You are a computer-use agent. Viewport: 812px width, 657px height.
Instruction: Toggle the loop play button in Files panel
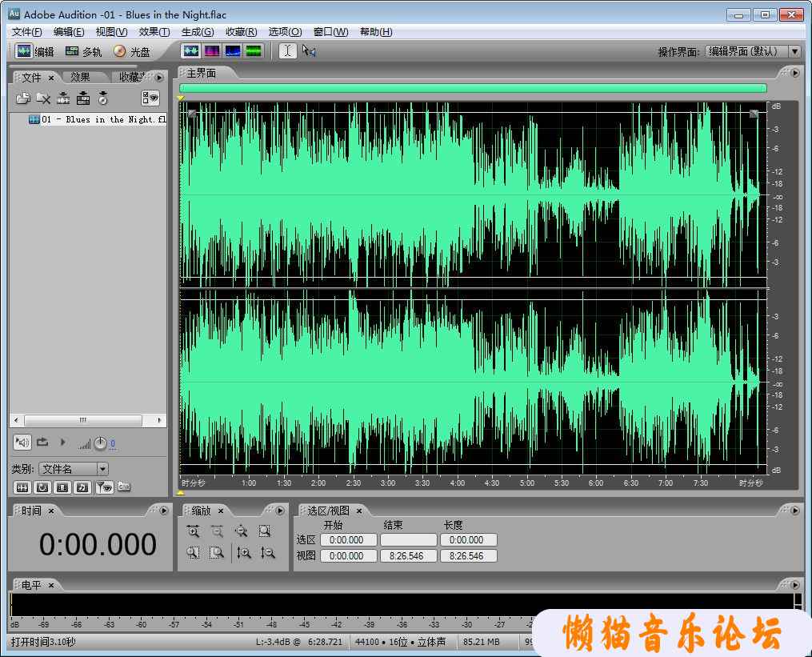tap(42, 442)
